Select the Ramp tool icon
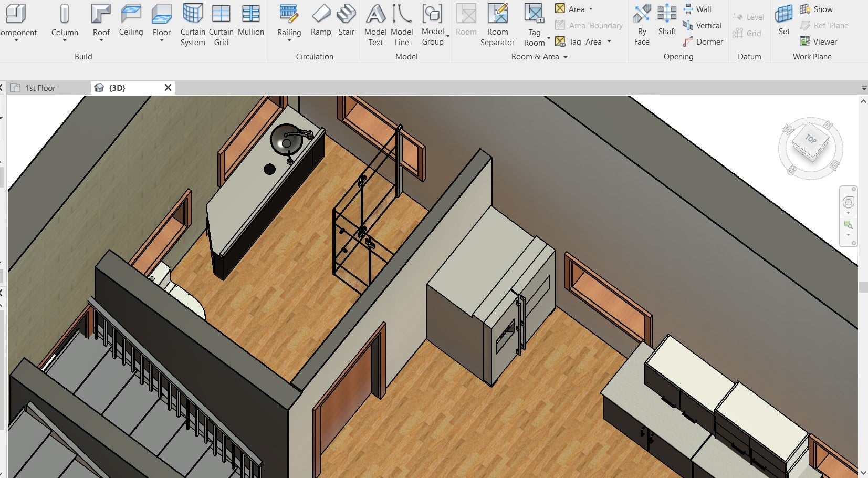 pyautogui.click(x=321, y=14)
